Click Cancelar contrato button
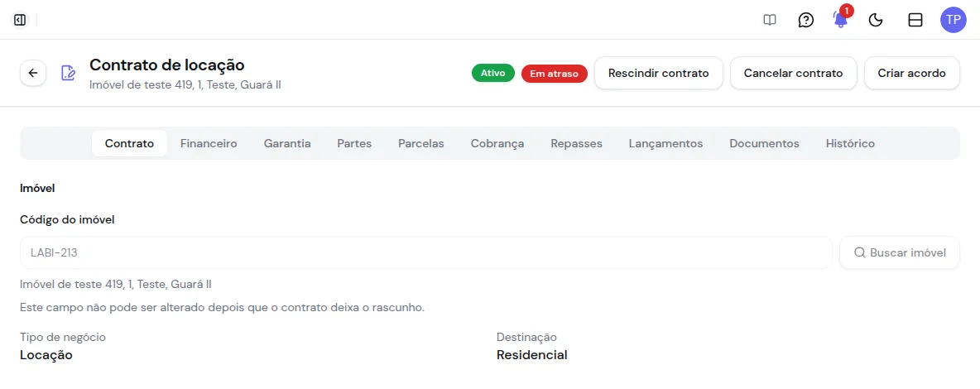Screen dimensions: 980x389 (793, 73)
